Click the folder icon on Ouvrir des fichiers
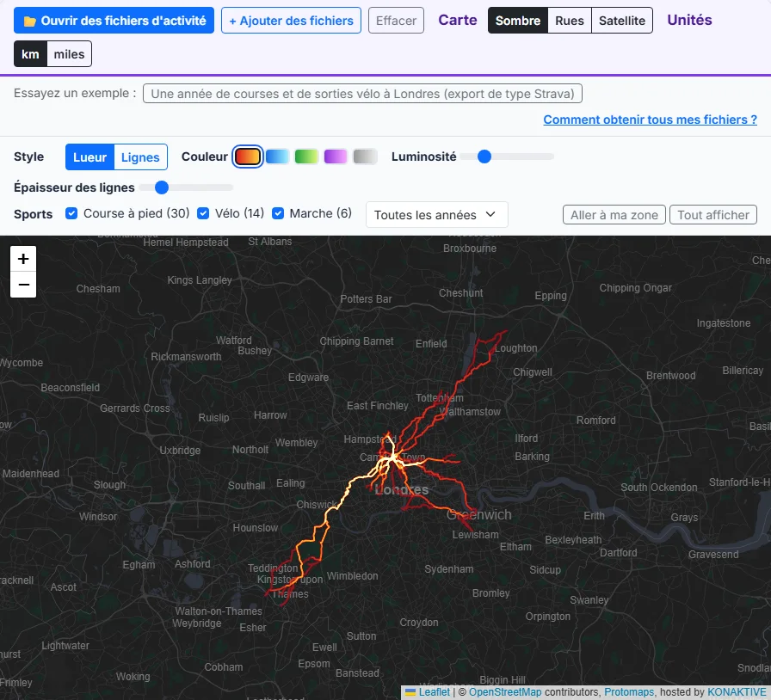This screenshot has width=771, height=700. (x=30, y=21)
